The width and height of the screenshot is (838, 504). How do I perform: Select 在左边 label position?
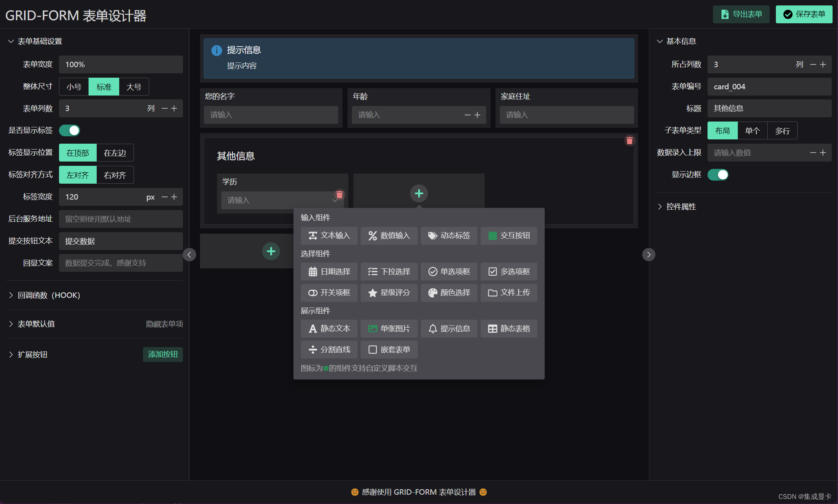coord(115,153)
